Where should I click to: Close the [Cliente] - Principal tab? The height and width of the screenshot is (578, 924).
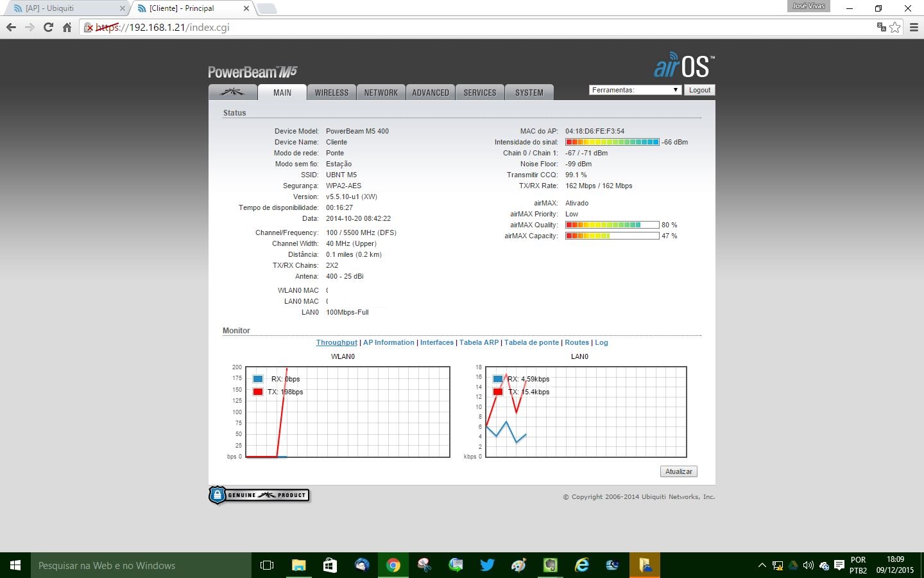(246, 8)
